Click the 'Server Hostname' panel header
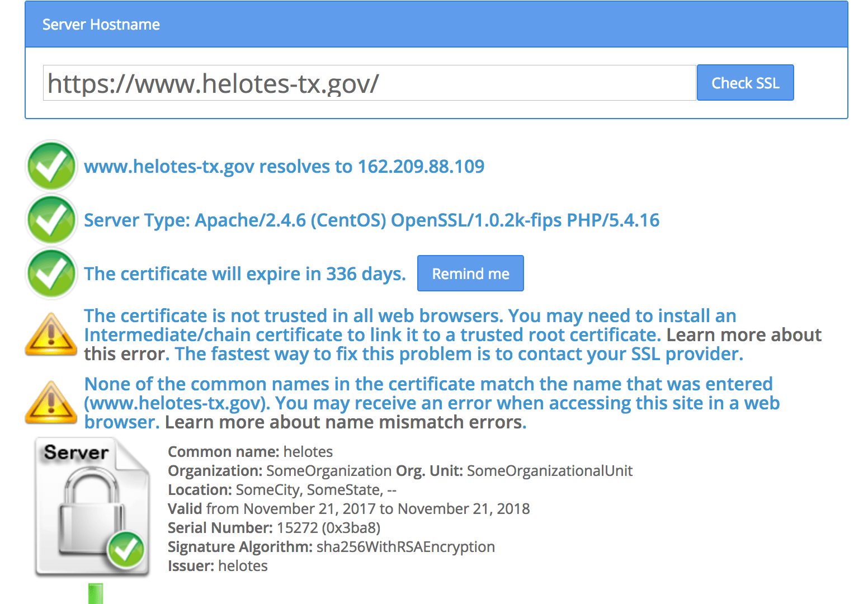The height and width of the screenshot is (604, 868). tap(436, 25)
